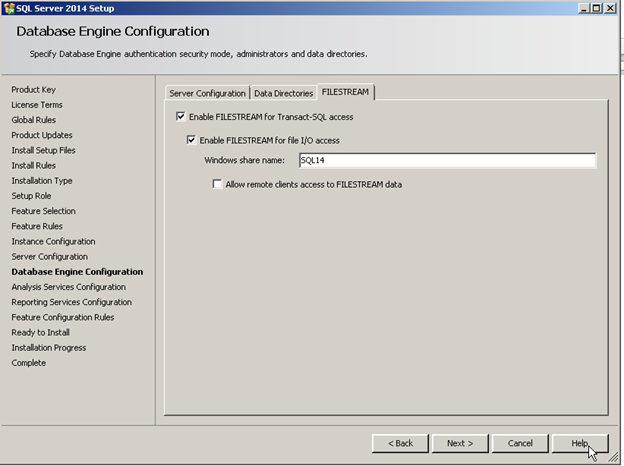Click the window resize grip corner
This screenshot has height=466, width=624.
pyautogui.click(x=614, y=457)
